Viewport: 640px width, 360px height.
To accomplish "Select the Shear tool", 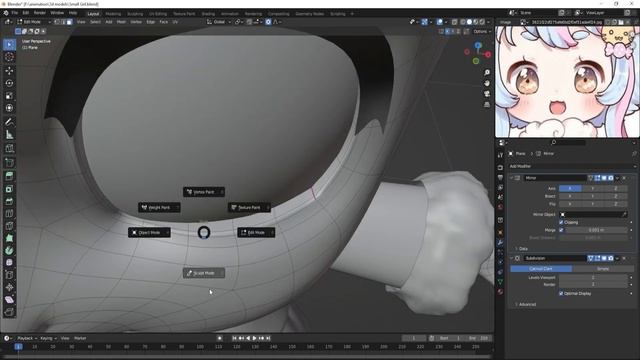I will point(9,300).
